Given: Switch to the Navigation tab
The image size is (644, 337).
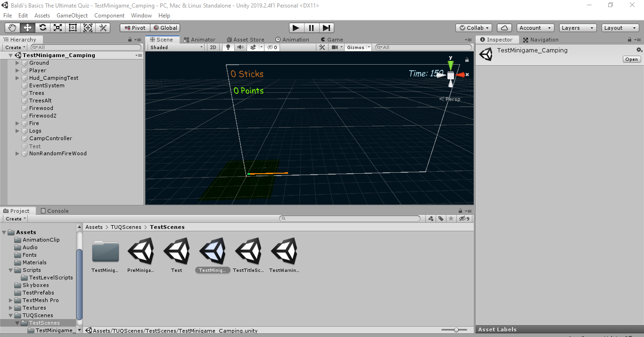Looking at the screenshot, I should pyautogui.click(x=541, y=40).
